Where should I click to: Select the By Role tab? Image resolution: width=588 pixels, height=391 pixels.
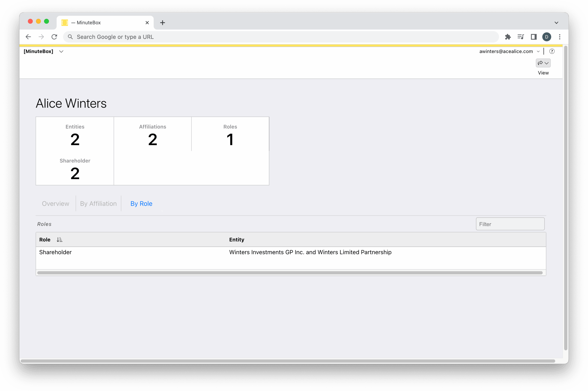[141, 203]
